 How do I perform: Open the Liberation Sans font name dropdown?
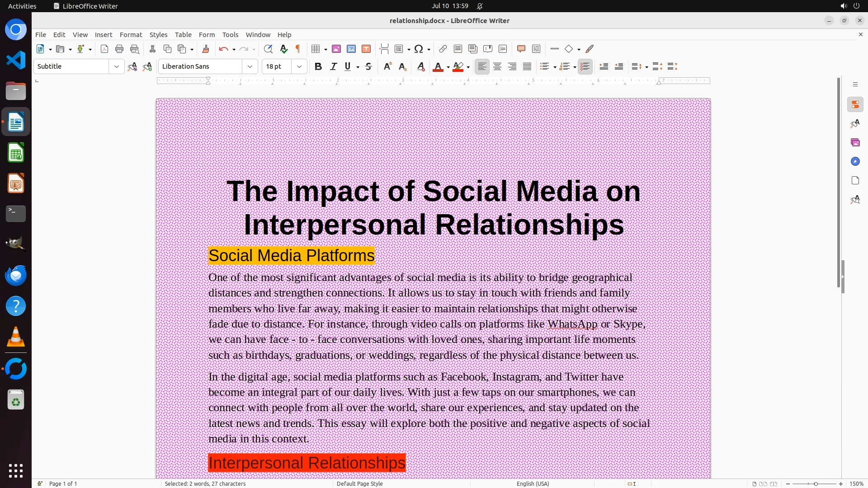(x=250, y=66)
